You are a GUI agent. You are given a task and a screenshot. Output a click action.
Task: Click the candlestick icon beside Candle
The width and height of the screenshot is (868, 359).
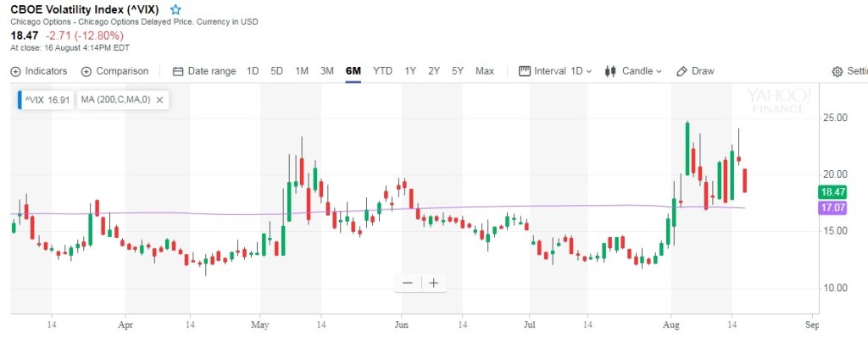coord(610,71)
